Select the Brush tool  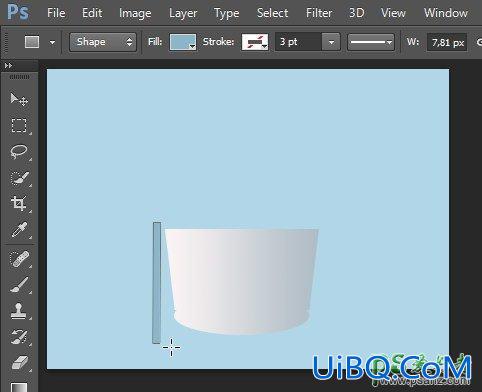(19, 285)
